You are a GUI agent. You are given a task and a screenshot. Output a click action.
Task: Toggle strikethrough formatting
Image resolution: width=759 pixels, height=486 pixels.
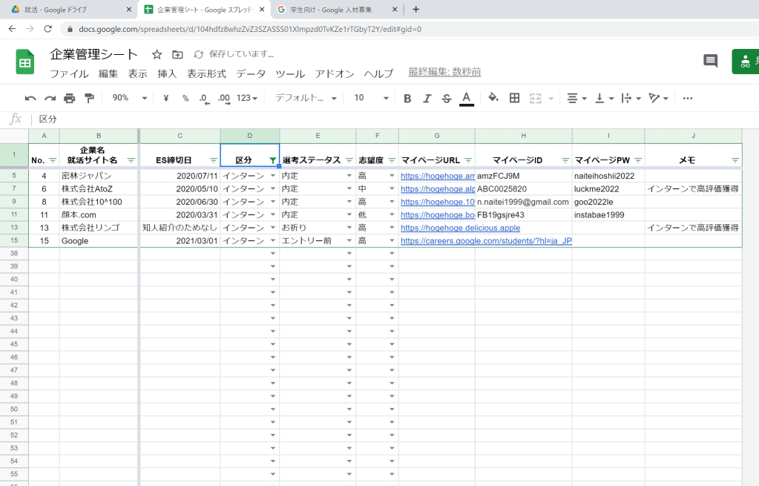pos(446,98)
